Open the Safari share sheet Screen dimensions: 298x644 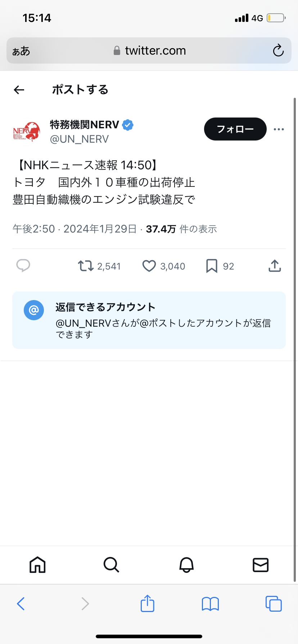pyautogui.click(x=148, y=603)
